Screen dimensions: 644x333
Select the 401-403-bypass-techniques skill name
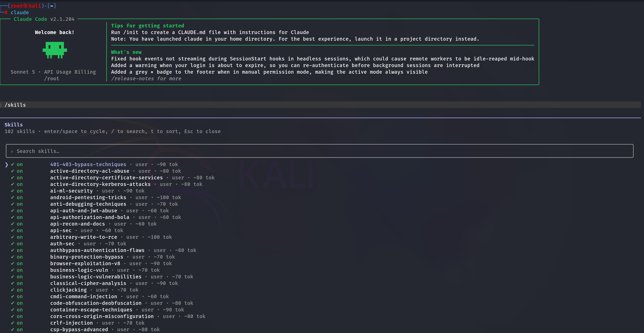(x=88, y=165)
